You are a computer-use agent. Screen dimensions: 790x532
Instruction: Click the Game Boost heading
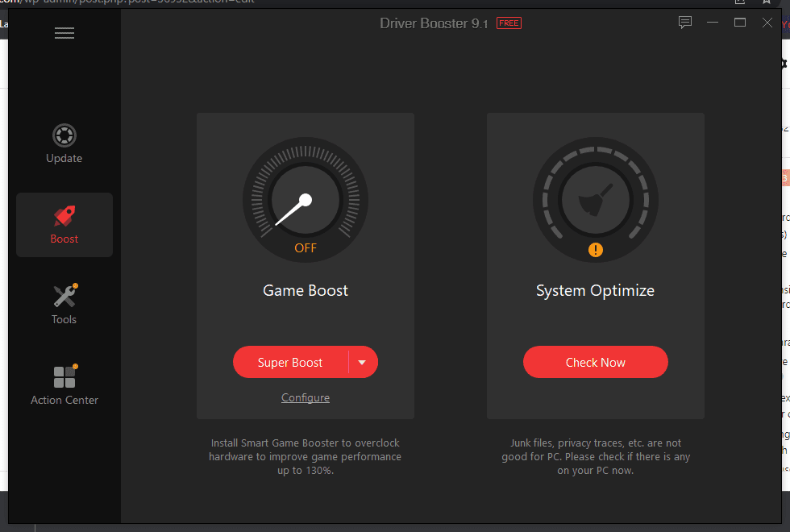[x=306, y=291]
